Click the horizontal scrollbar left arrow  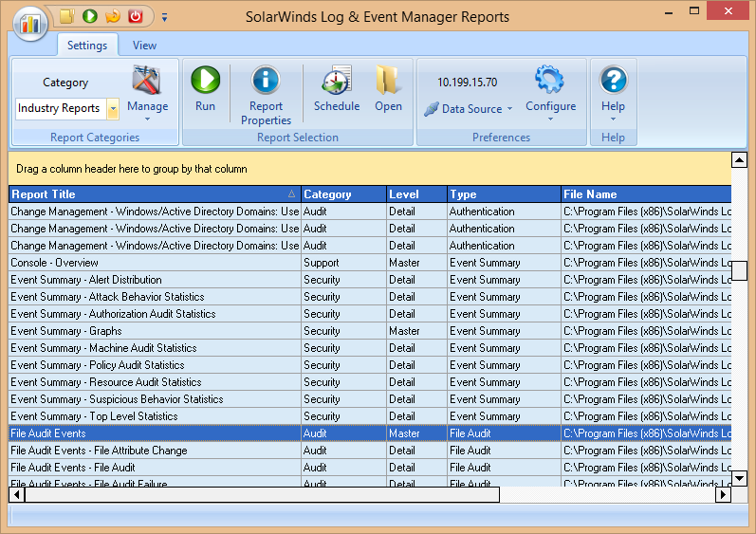point(17,494)
